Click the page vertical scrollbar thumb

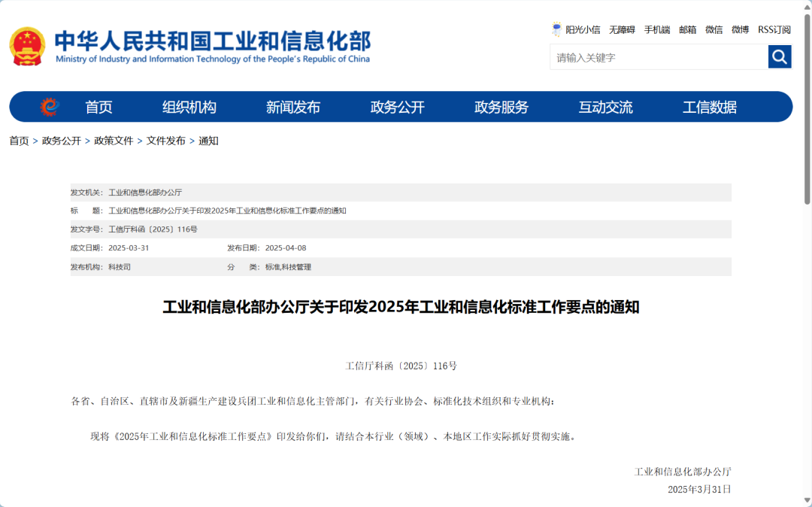tap(807, 109)
